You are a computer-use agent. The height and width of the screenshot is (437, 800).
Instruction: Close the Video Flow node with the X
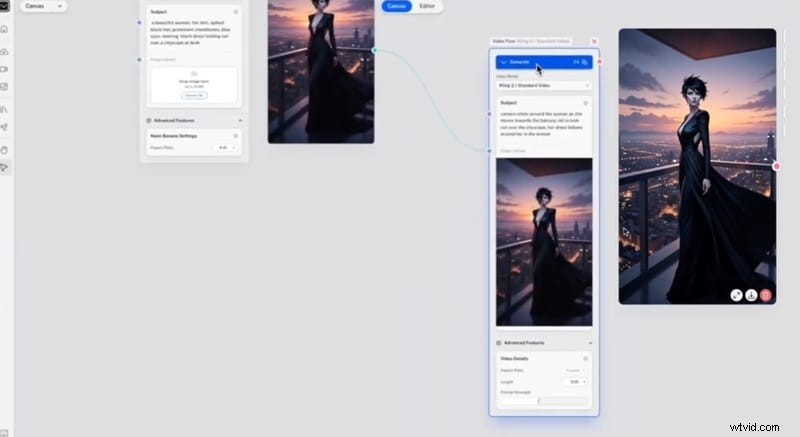pyautogui.click(x=594, y=42)
